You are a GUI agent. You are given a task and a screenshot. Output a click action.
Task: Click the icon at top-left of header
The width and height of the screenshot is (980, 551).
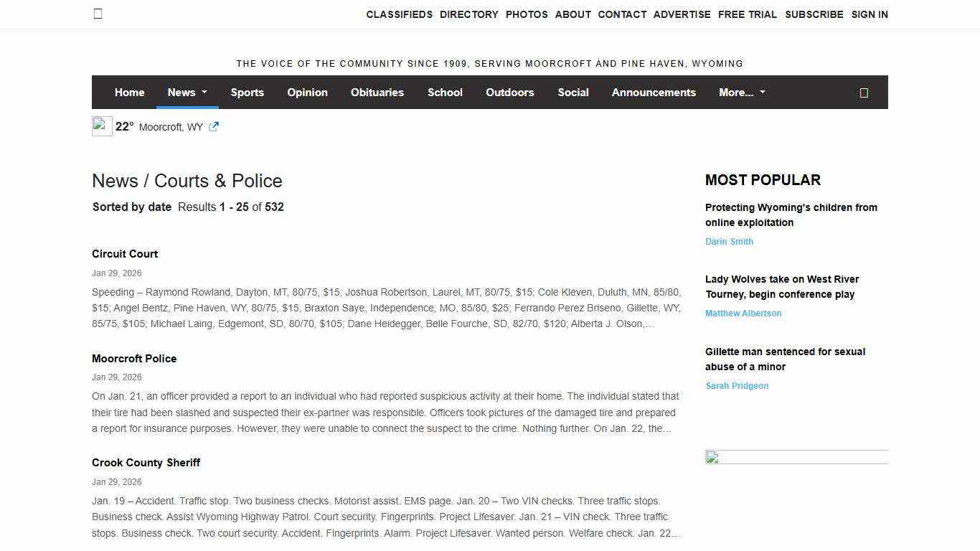coord(98,14)
